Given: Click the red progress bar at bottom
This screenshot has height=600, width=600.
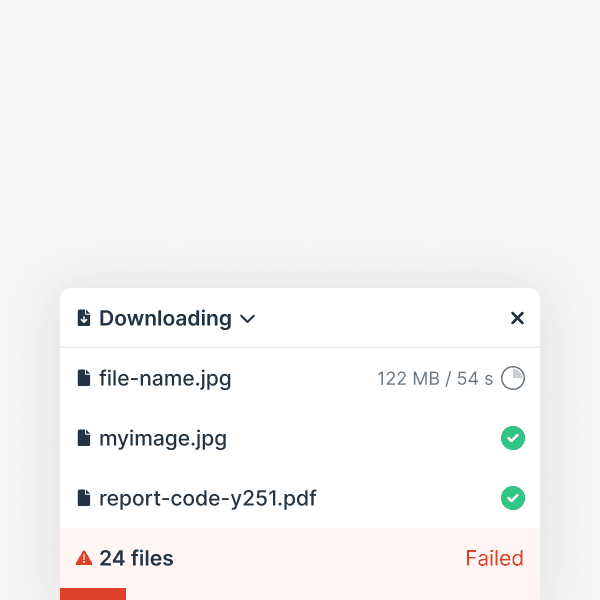Looking at the screenshot, I should pos(93,594).
